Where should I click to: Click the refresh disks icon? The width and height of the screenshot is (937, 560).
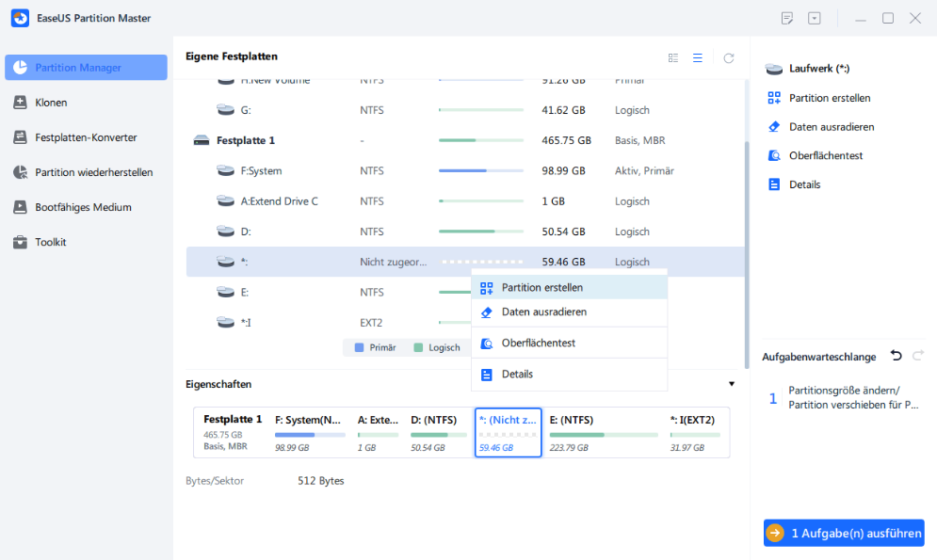pos(728,58)
